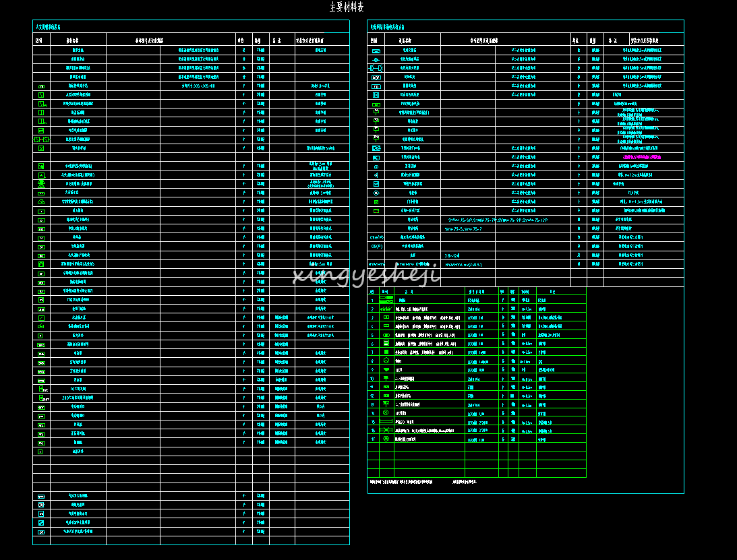The image size is (737, 560).
Task: Select the 主要材料表 drawing title
Action: click(x=347, y=7)
